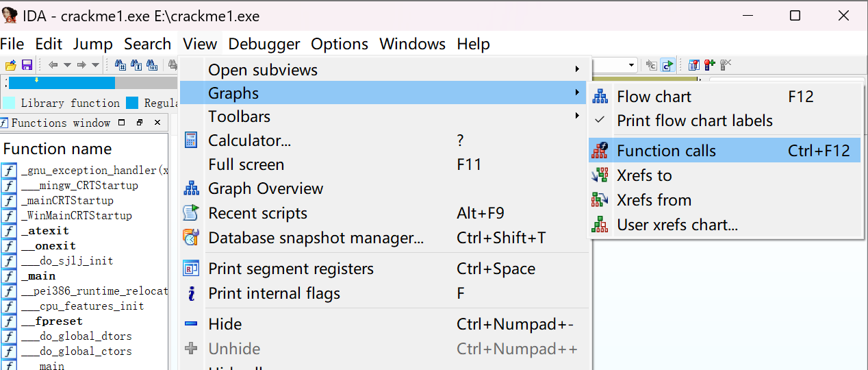The image size is (868, 370).
Task: Click the Open file toolbar icon
Action: click(x=10, y=65)
